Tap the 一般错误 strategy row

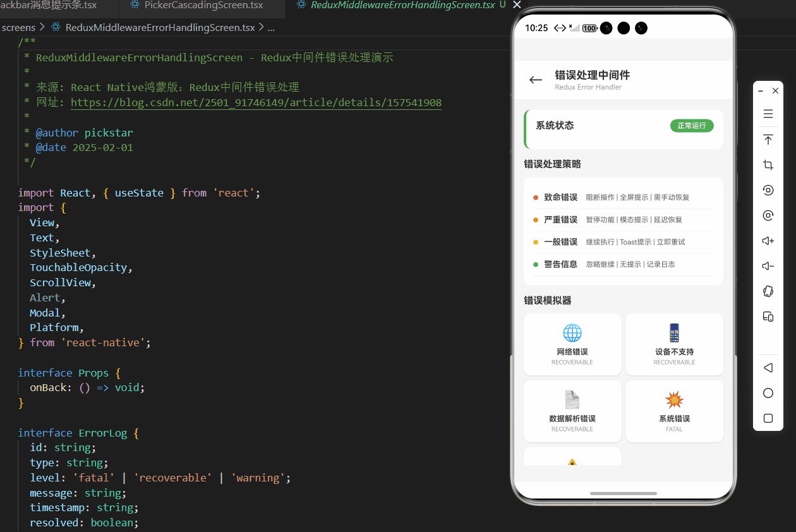[623, 242]
